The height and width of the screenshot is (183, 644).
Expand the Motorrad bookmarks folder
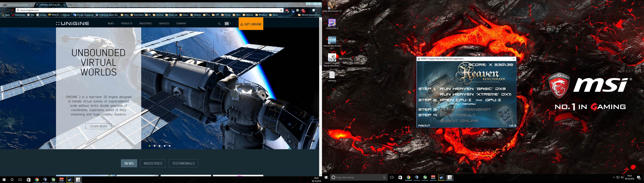171,15
